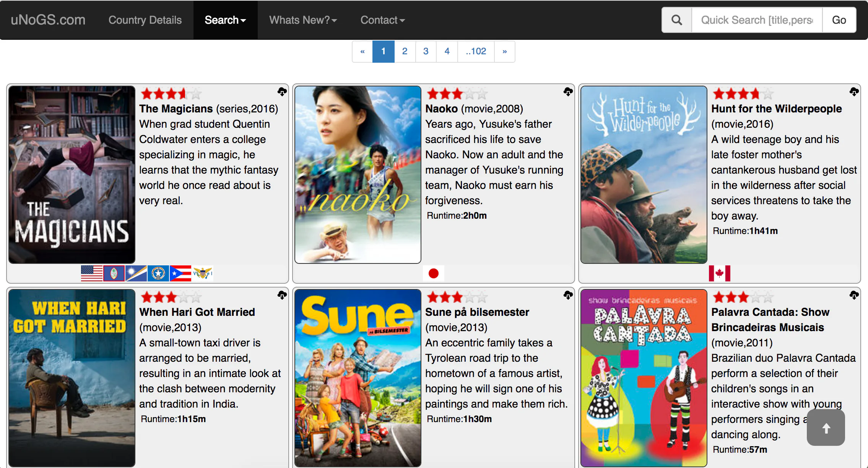This screenshot has width=868, height=468.
Task: Click the cloud icon on Sune på bilsemester card
Action: [x=568, y=295]
